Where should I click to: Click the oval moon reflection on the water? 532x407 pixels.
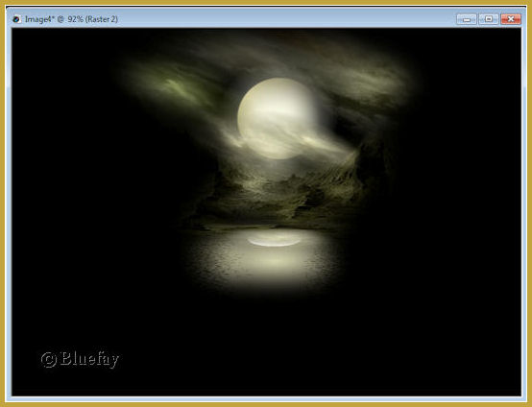click(274, 241)
